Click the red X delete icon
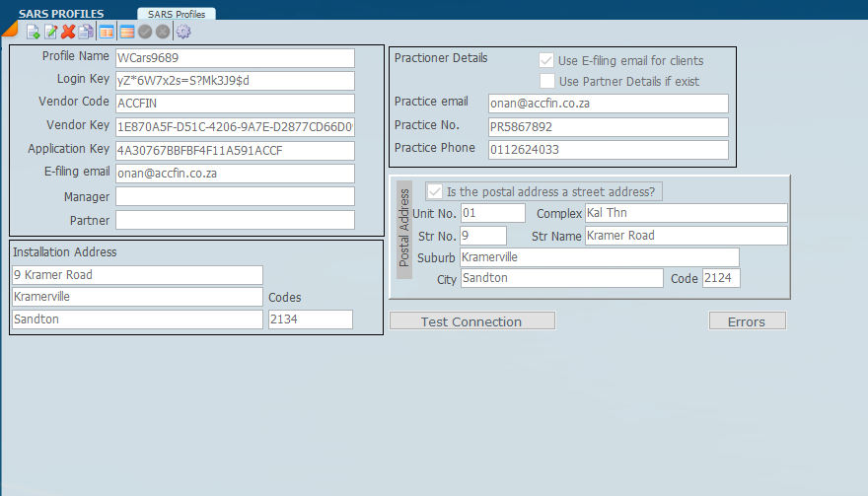Screen dimensions: 868x496 point(68,32)
